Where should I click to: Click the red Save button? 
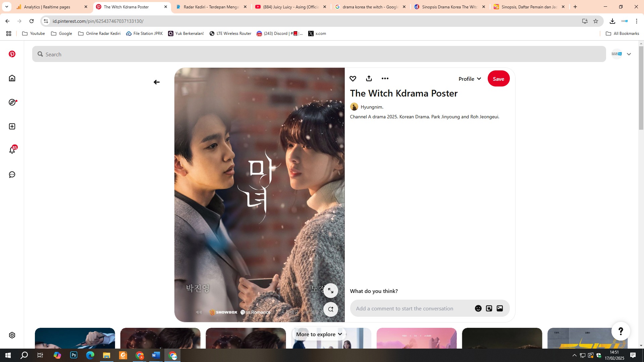tap(498, 79)
